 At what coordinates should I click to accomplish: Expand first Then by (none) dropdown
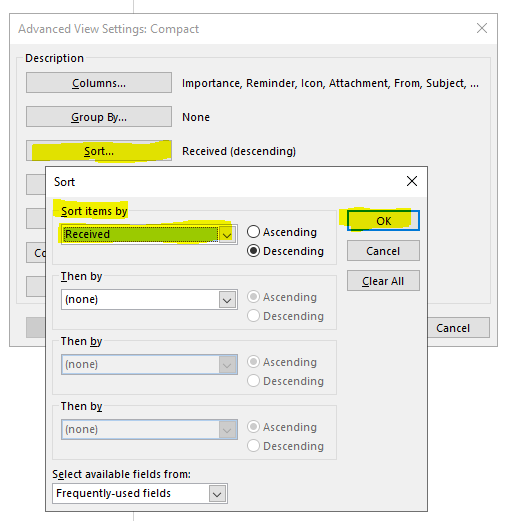[227, 300]
